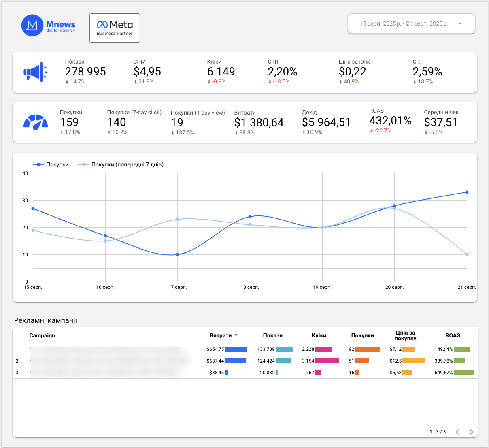The width and height of the screenshot is (489, 448).
Task: Expand date picker using the caret arrow
Action: 460,23
